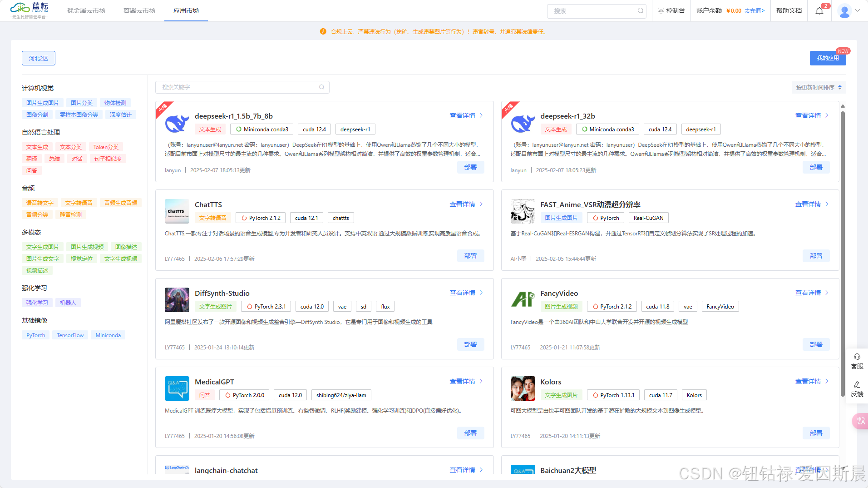Open details for deepseek-r1_32b
Viewport: 868px width, 488px height.
[x=812, y=115]
